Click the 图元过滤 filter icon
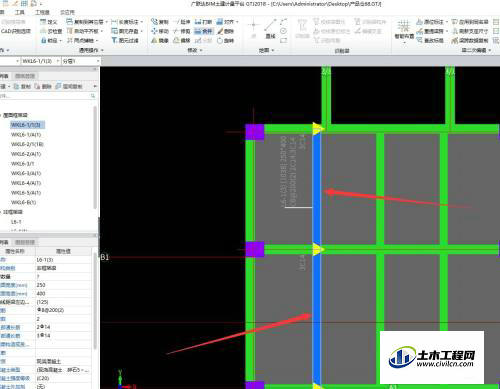 click(x=125, y=41)
